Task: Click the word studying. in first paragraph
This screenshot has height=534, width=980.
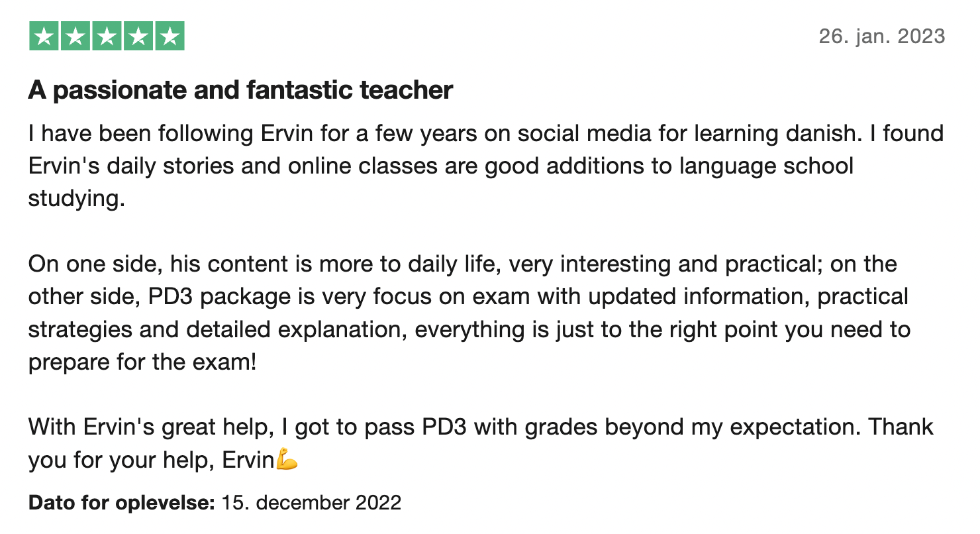Action: click(76, 199)
